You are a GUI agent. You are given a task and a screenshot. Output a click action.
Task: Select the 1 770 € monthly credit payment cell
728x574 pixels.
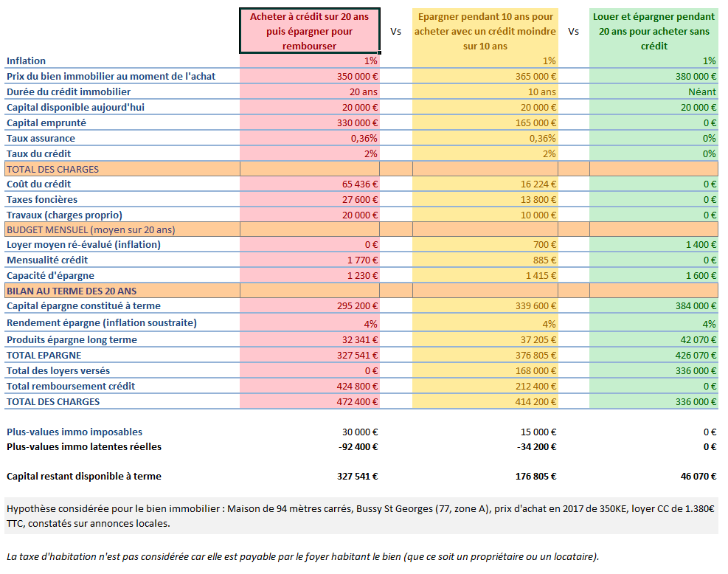tap(362, 260)
